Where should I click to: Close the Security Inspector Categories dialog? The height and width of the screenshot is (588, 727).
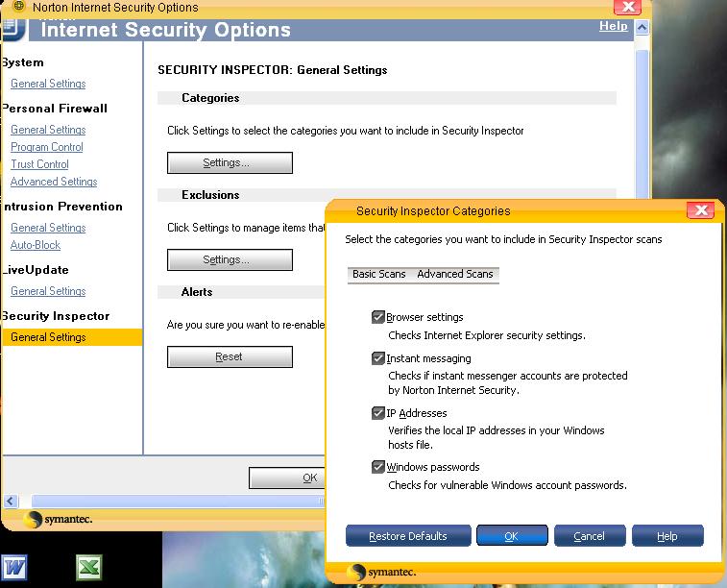(700, 210)
